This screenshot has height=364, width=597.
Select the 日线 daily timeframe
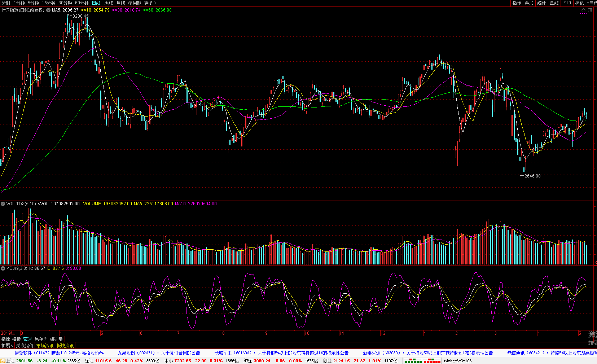point(96,3)
